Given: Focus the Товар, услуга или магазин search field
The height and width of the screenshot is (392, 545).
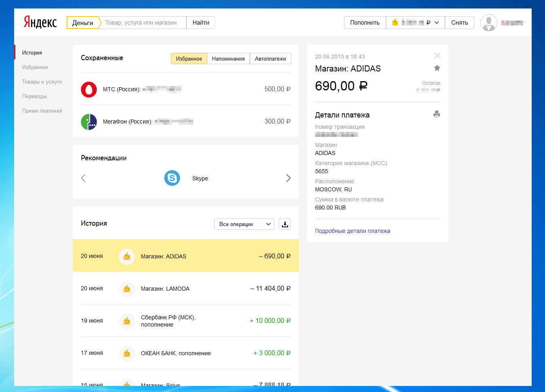Looking at the screenshot, I should [x=143, y=23].
